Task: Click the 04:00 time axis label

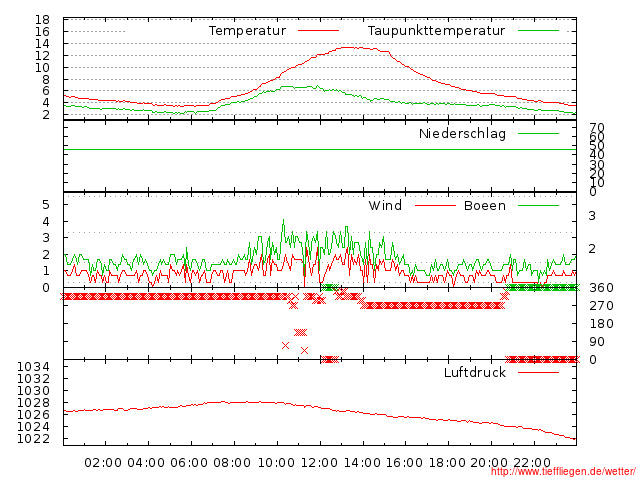Action: (x=146, y=463)
